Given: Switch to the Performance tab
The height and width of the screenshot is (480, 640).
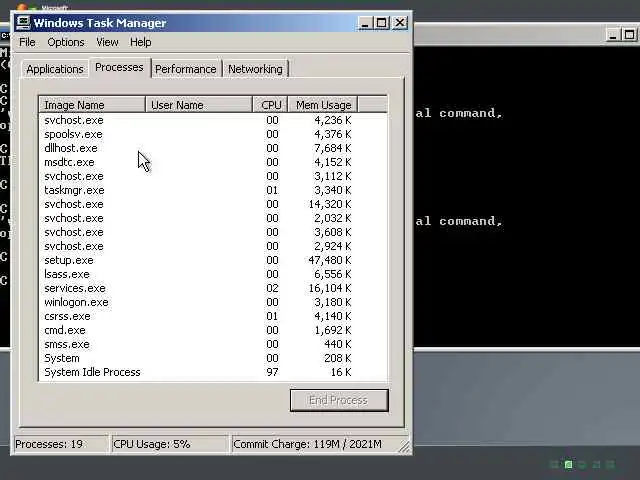Looking at the screenshot, I should 186,69.
